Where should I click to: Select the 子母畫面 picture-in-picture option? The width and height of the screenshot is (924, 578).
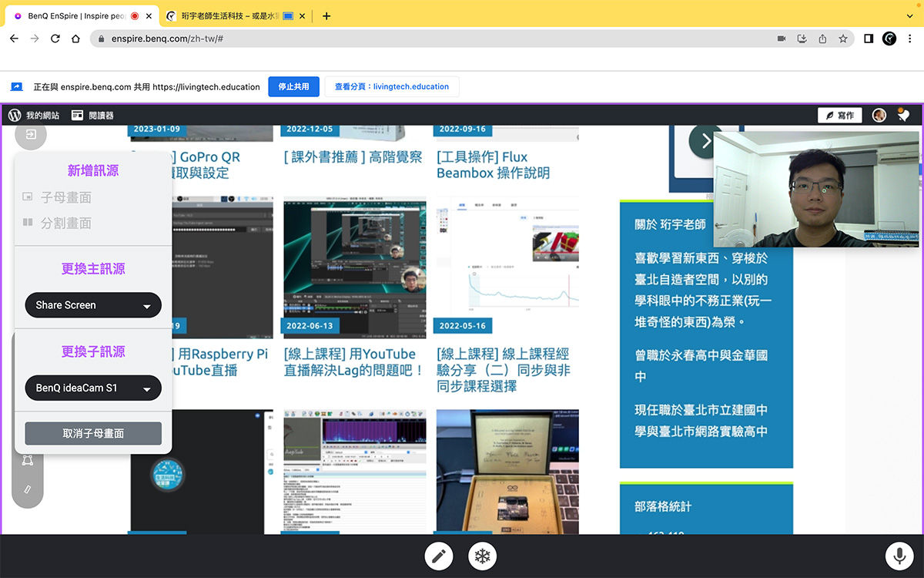tap(57, 197)
